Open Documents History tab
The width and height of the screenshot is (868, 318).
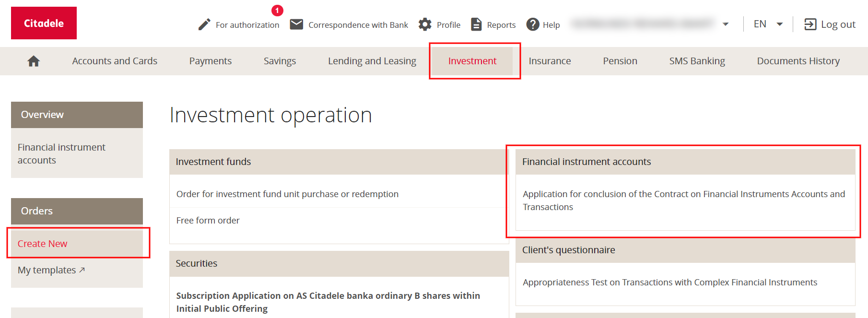pos(798,61)
